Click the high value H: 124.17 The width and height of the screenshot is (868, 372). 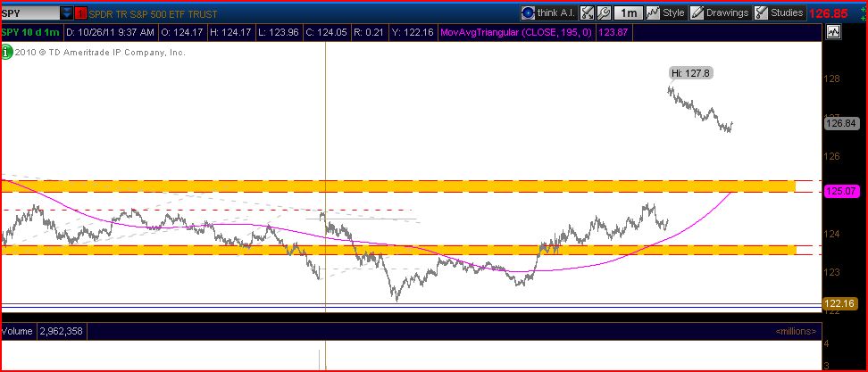[x=232, y=33]
